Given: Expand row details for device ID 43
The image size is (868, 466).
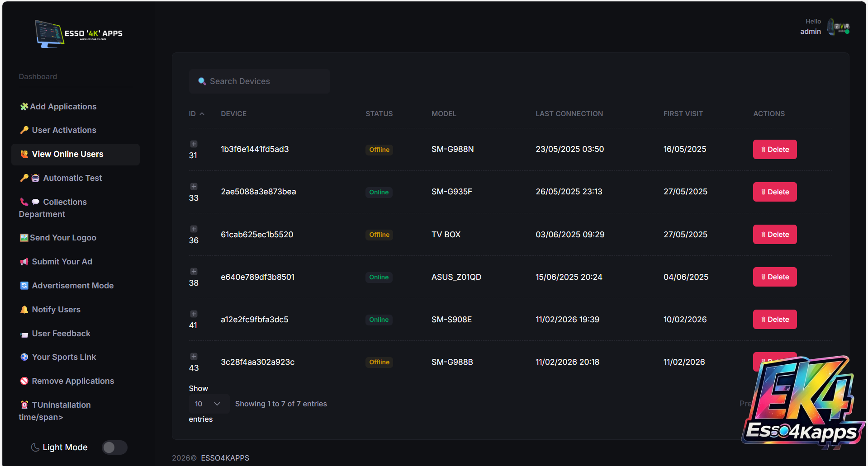Looking at the screenshot, I should [x=194, y=357].
